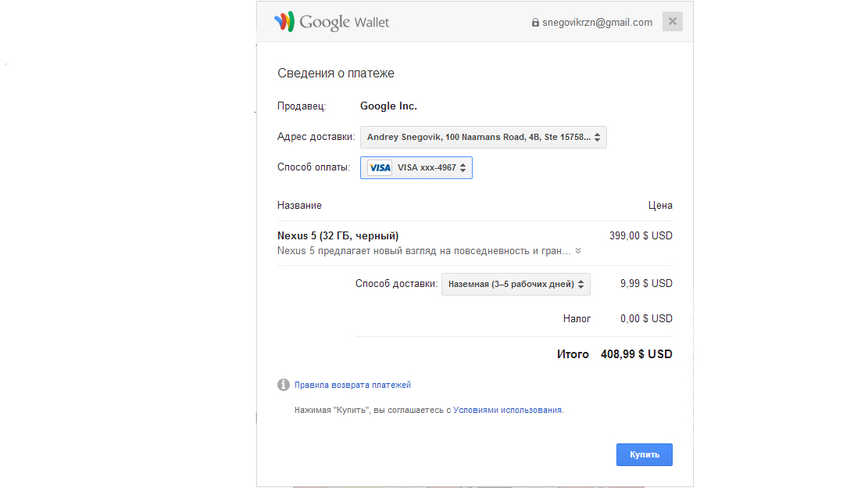
Task: Click the Цена column header
Action: click(x=659, y=206)
